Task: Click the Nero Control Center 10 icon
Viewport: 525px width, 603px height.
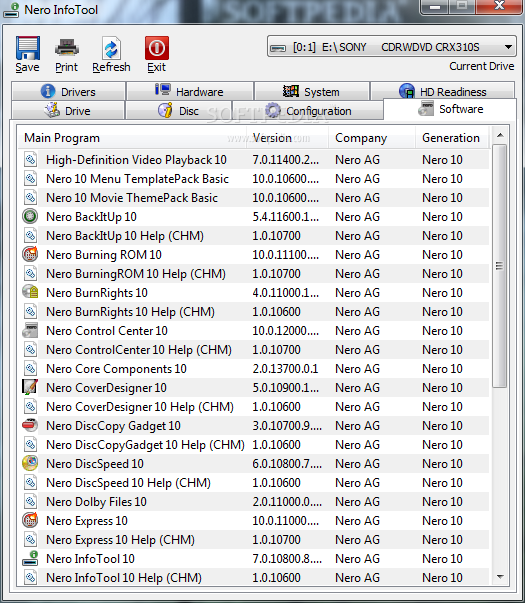Action: (x=30, y=331)
